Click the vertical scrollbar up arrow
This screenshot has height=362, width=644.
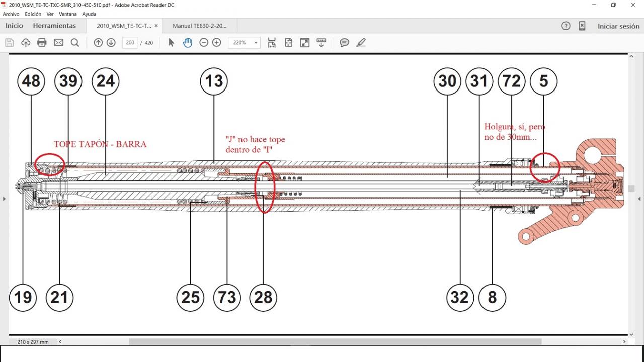pos(632,56)
